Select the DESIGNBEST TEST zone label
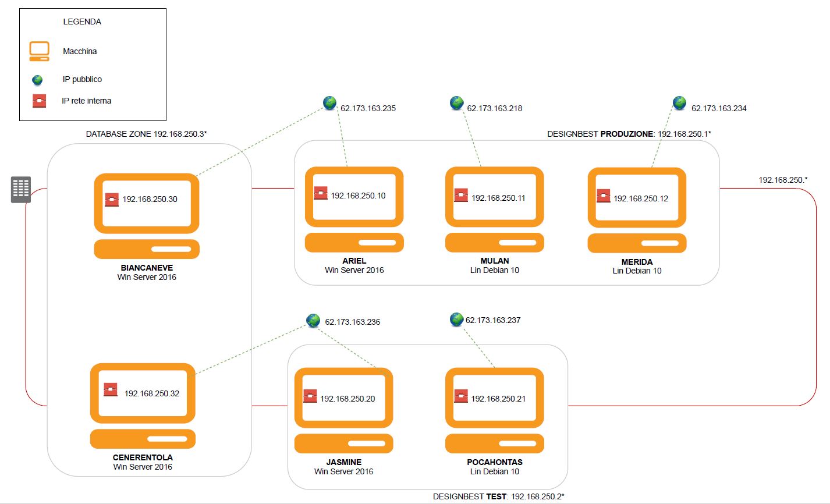The image size is (830, 504). (x=498, y=496)
